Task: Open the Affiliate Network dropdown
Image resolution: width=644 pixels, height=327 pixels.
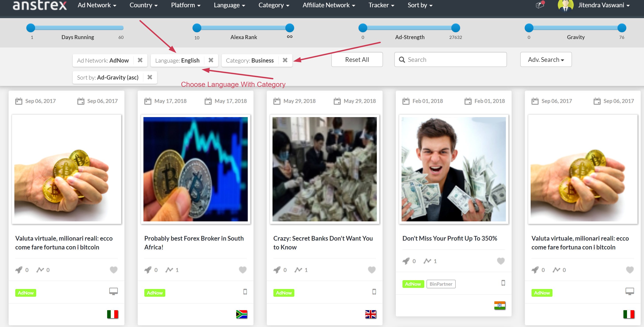Action: [x=329, y=5]
